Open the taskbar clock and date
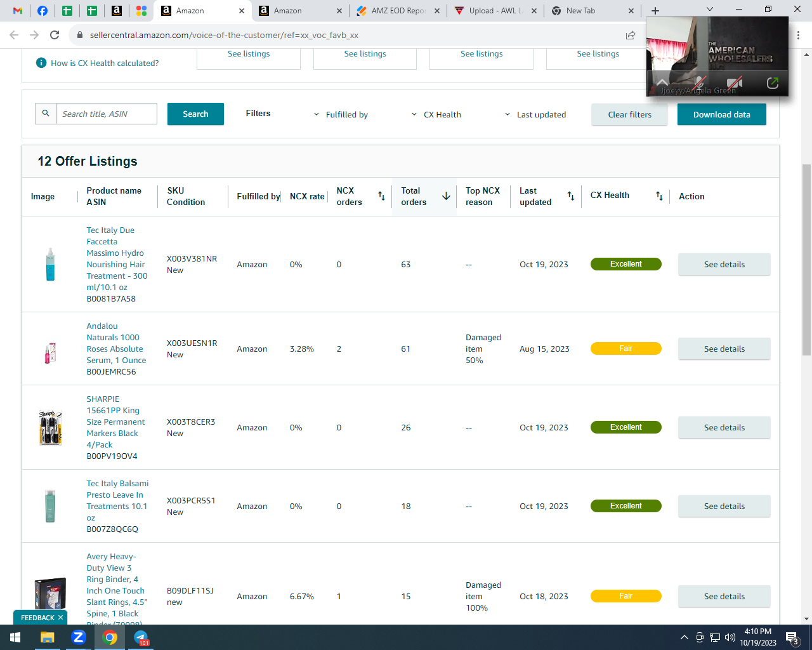 (757, 637)
